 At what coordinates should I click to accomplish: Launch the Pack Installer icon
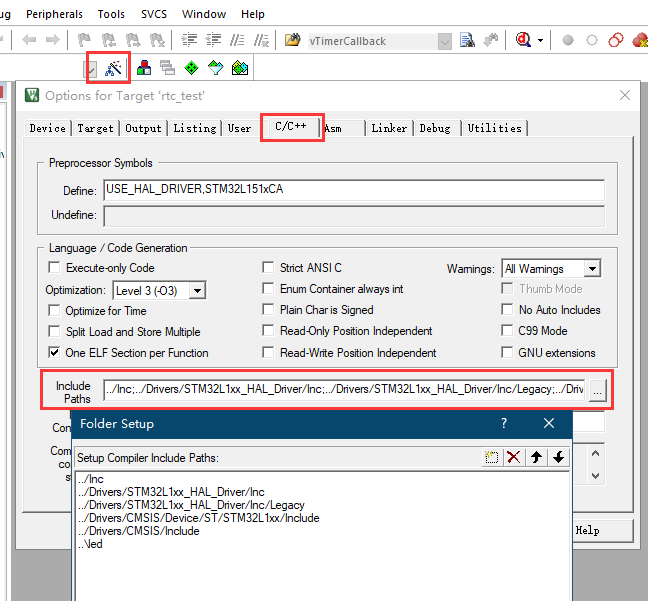(x=240, y=68)
